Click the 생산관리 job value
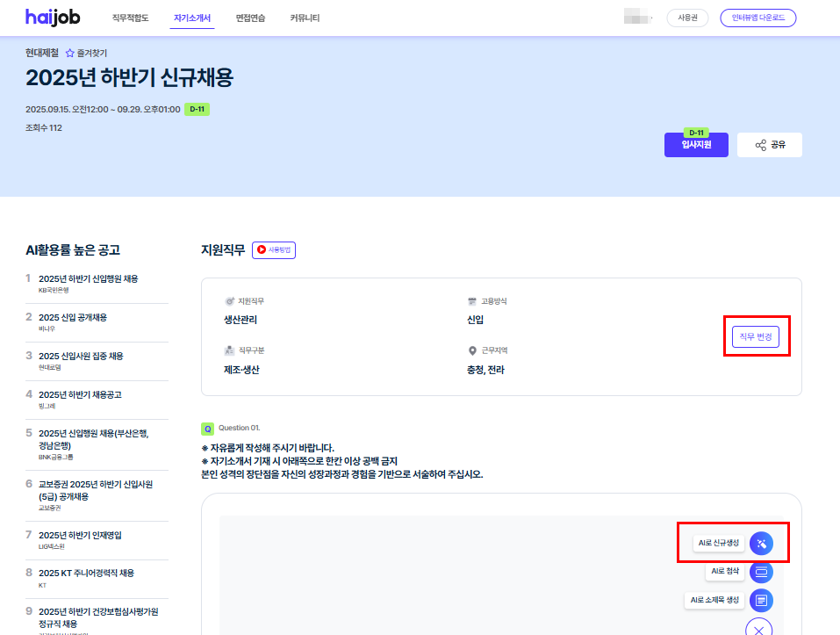The width and height of the screenshot is (840, 635). 241,320
